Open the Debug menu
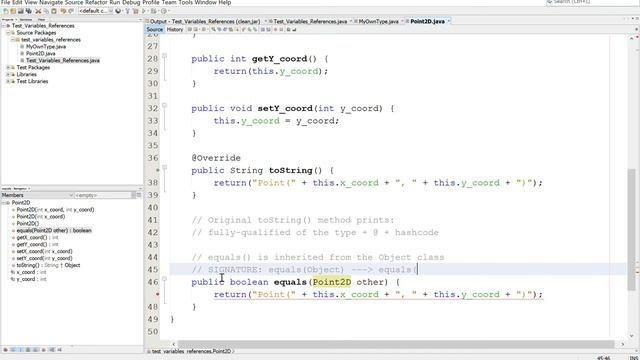640x360 pixels. pyautogui.click(x=131, y=2)
